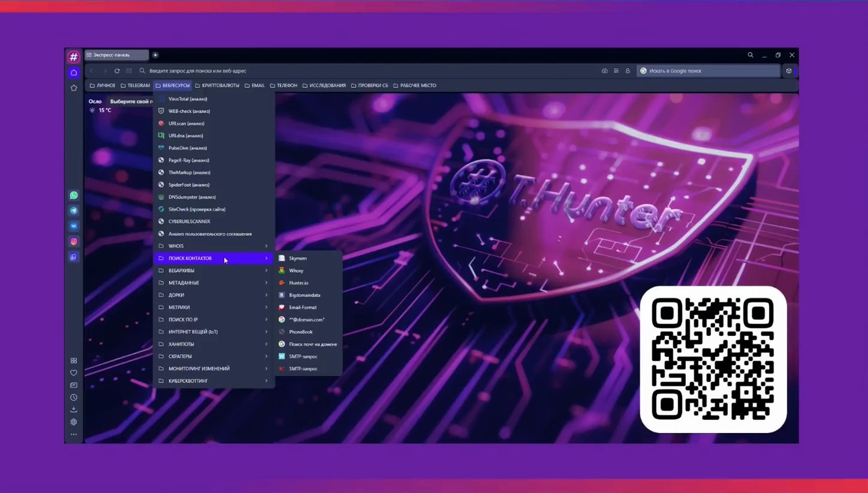This screenshot has height=493, width=868.
Task: Click the magnifier search-tabs icon in the title bar
Action: tap(750, 56)
